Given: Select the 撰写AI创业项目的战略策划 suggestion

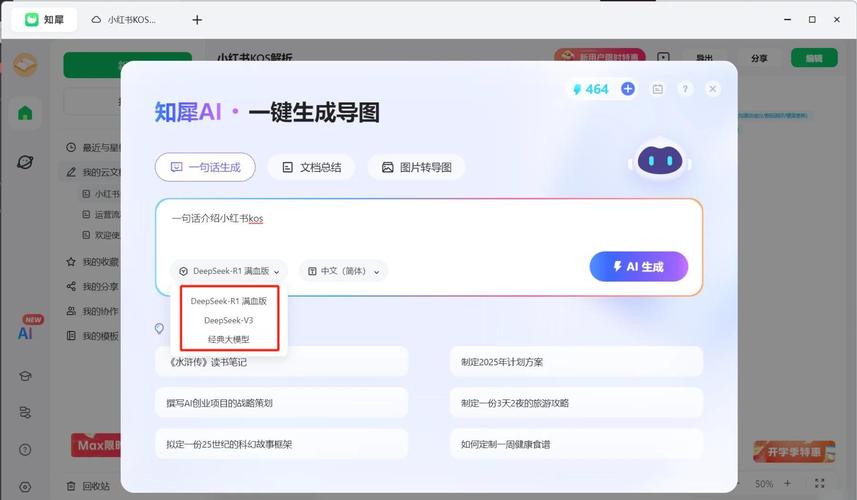Looking at the screenshot, I should point(281,403).
